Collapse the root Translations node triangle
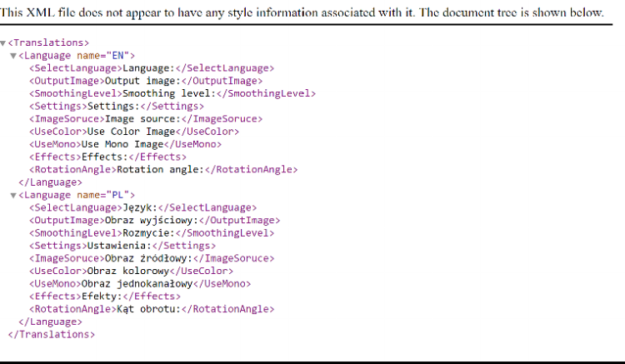The image size is (625, 364). 3,42
